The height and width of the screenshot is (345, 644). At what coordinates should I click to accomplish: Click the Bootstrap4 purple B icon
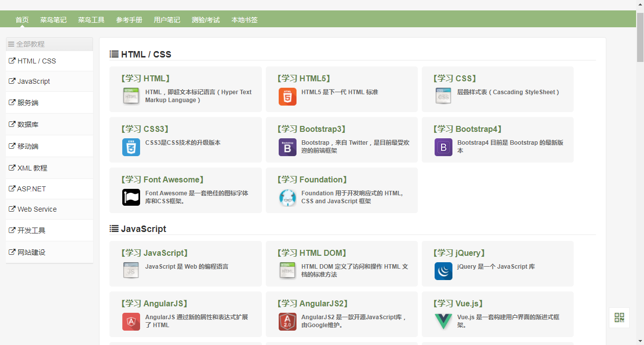[444, 147]
